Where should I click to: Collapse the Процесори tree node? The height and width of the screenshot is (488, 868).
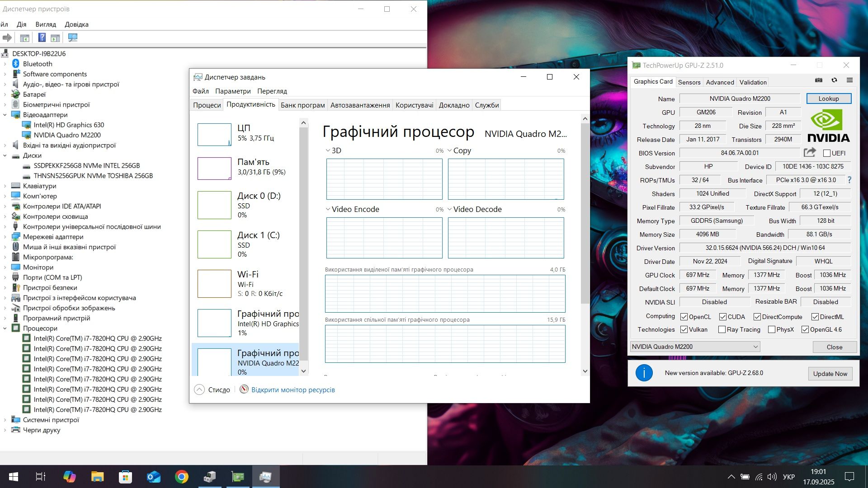[x=5, y=328]
